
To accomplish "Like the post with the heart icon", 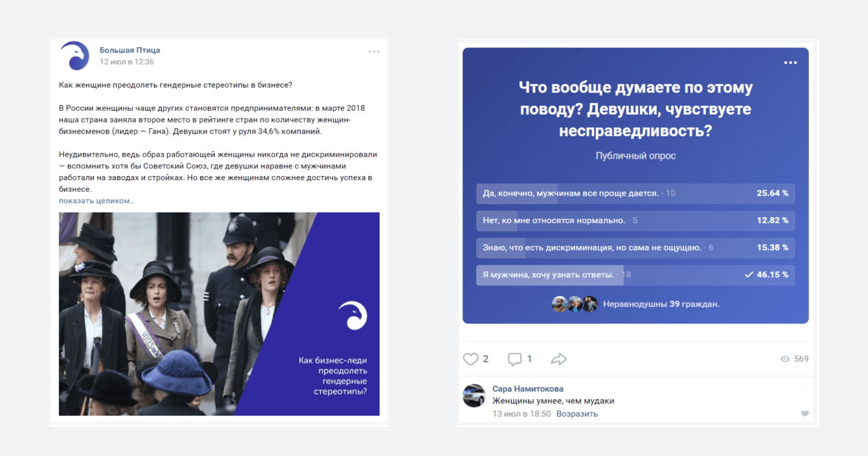I will coord(470,359).
